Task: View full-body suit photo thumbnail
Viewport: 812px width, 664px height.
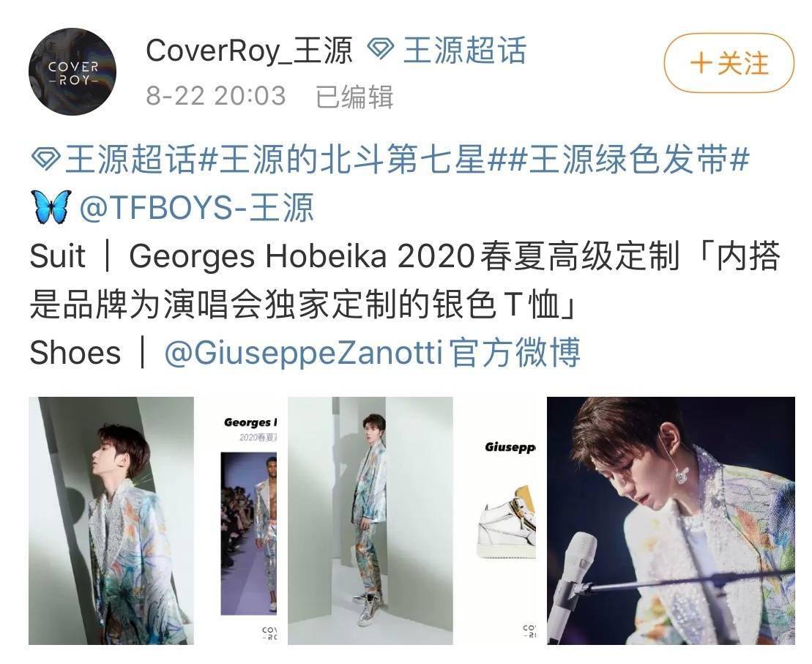Action: (x=370, y=521)
